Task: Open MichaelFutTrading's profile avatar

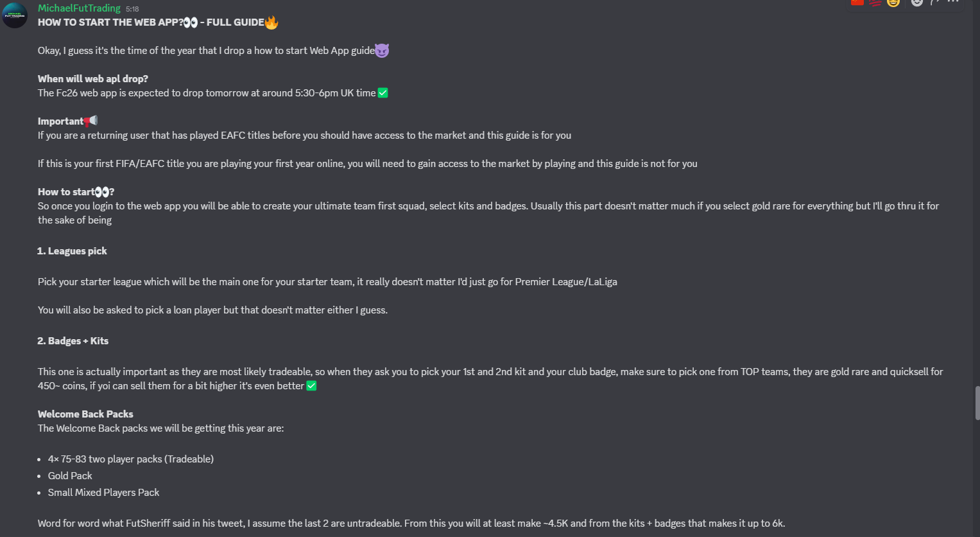Action: (15, 15)
